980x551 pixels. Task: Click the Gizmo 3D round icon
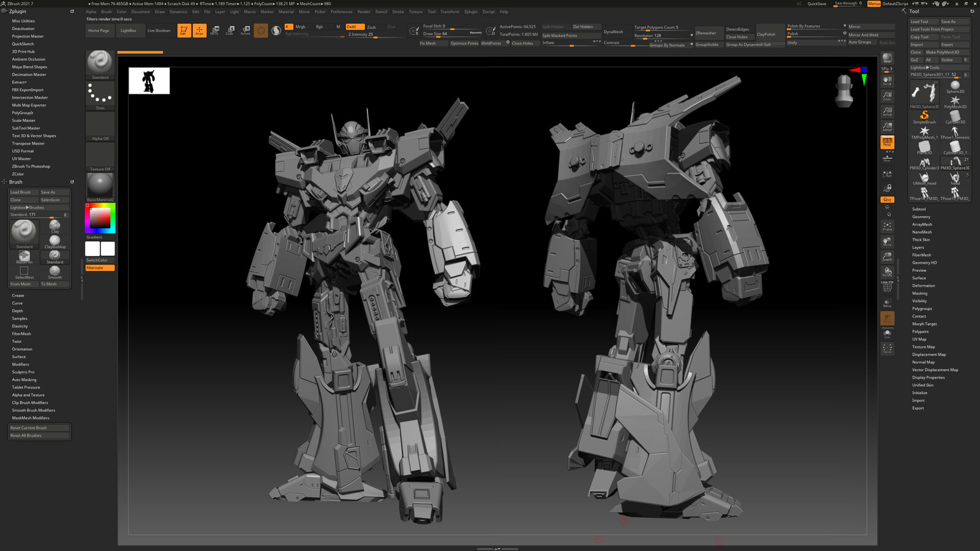tap(261, 31)
